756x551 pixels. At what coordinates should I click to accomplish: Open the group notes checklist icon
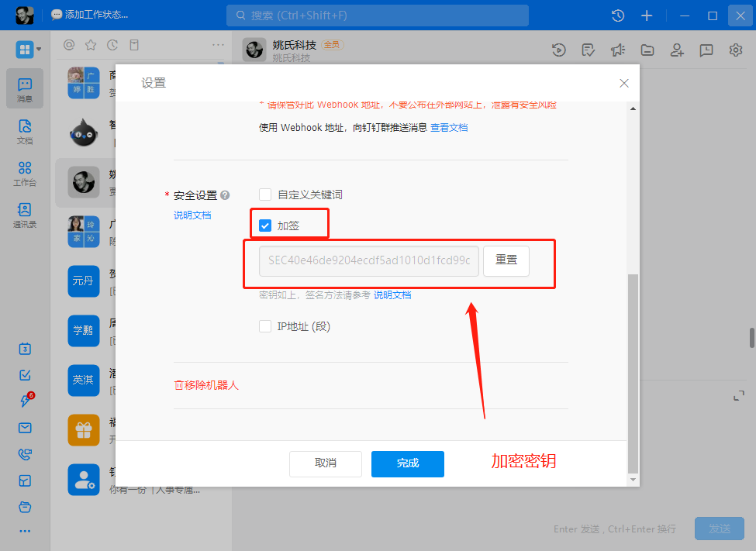click(589, 50)
